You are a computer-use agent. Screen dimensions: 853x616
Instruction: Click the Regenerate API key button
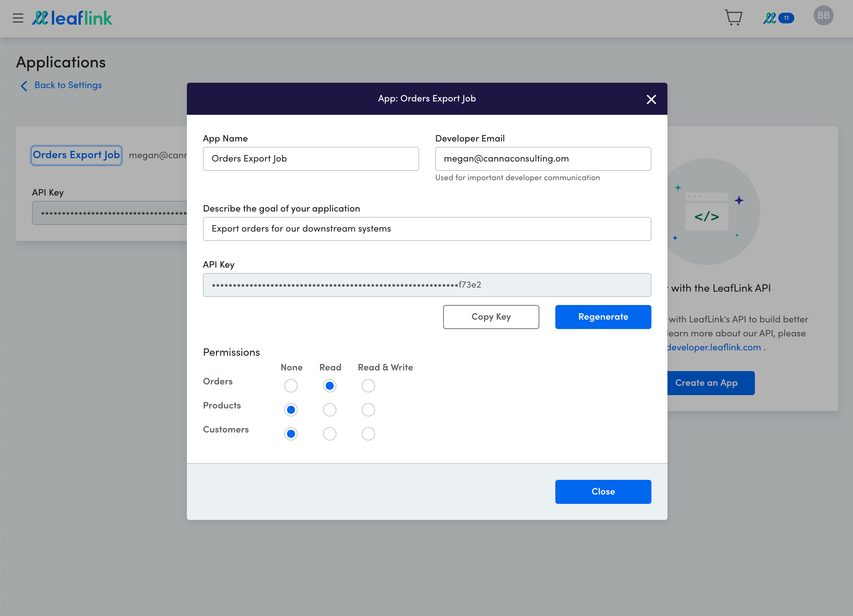[603, 317]
